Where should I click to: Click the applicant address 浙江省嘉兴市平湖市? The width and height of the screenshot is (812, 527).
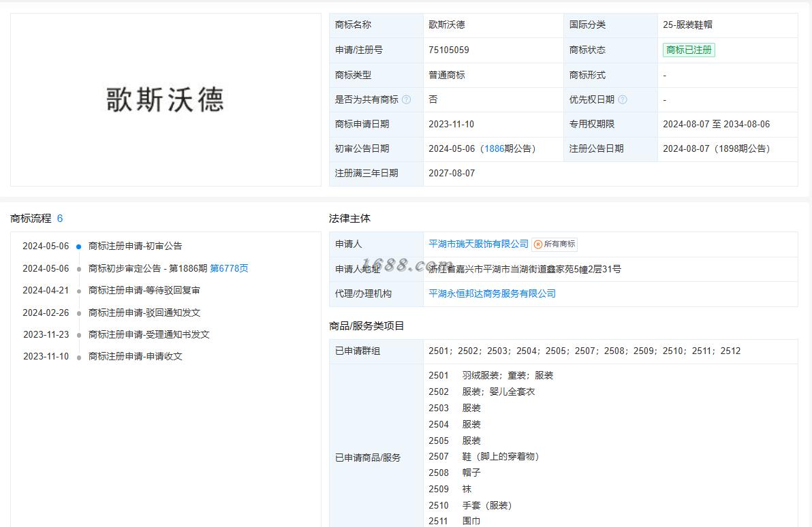click(525, 269)
